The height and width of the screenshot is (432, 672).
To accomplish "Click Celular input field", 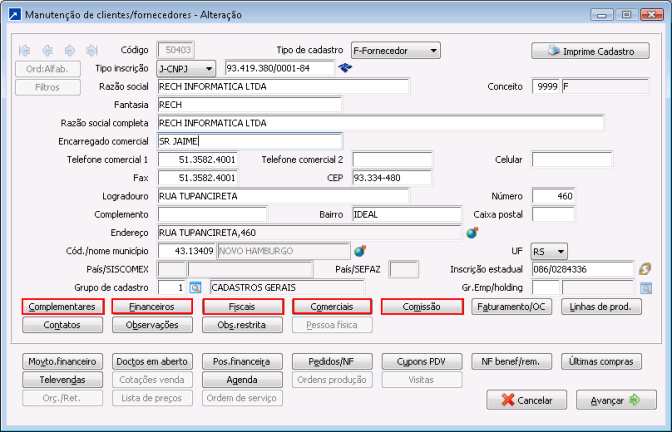I will coord(572,160).
